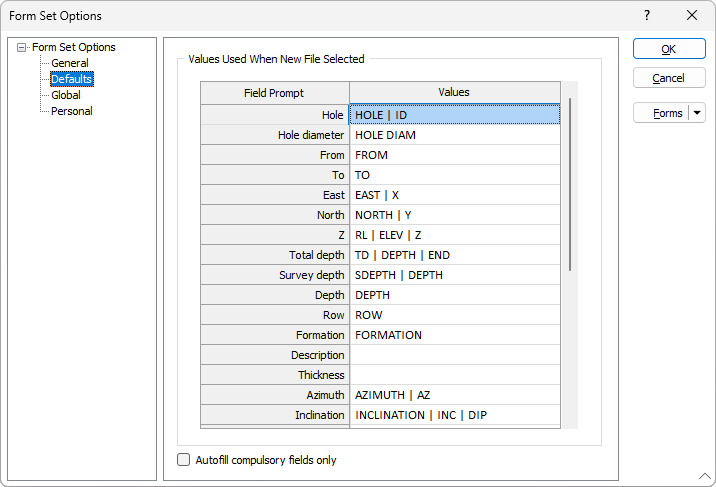
Task: Select the East value cell
Action: pyautogui.click(x=454, y=195)
